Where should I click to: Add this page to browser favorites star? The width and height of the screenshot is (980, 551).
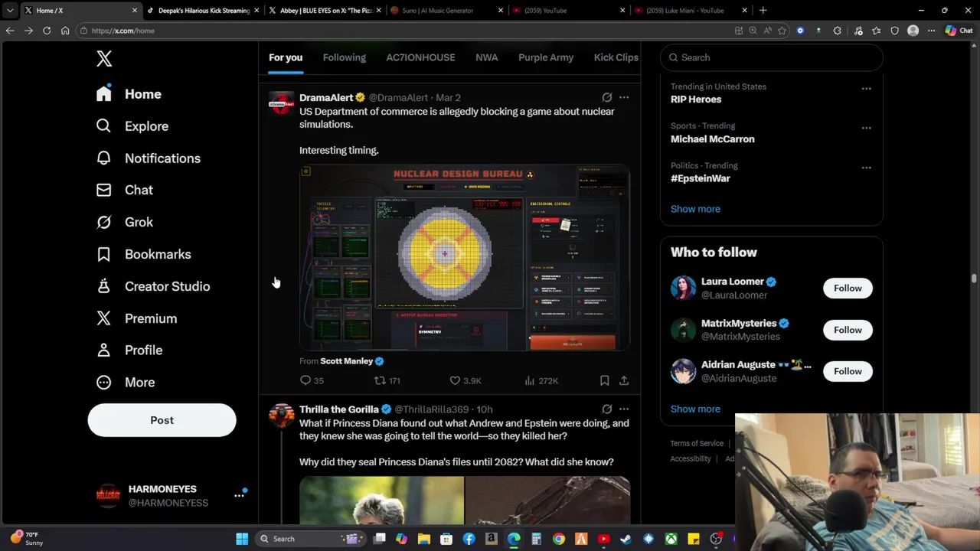782,31
